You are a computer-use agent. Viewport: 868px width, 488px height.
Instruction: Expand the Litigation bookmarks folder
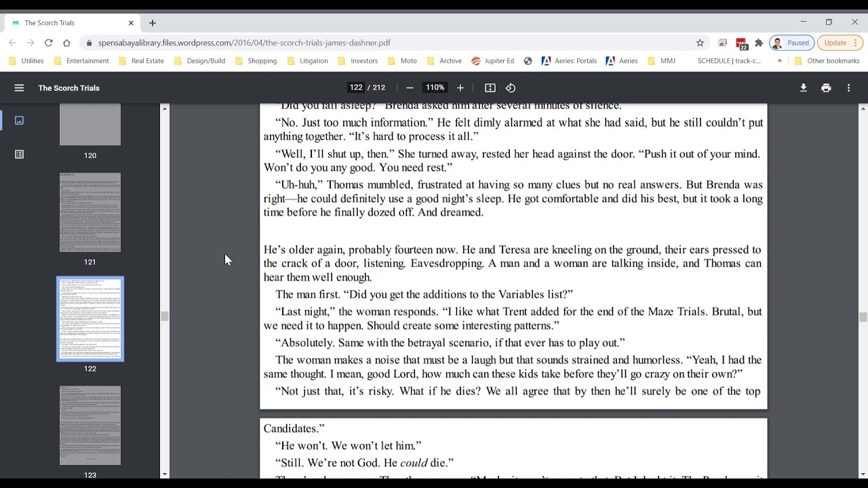tap(307, 61)
